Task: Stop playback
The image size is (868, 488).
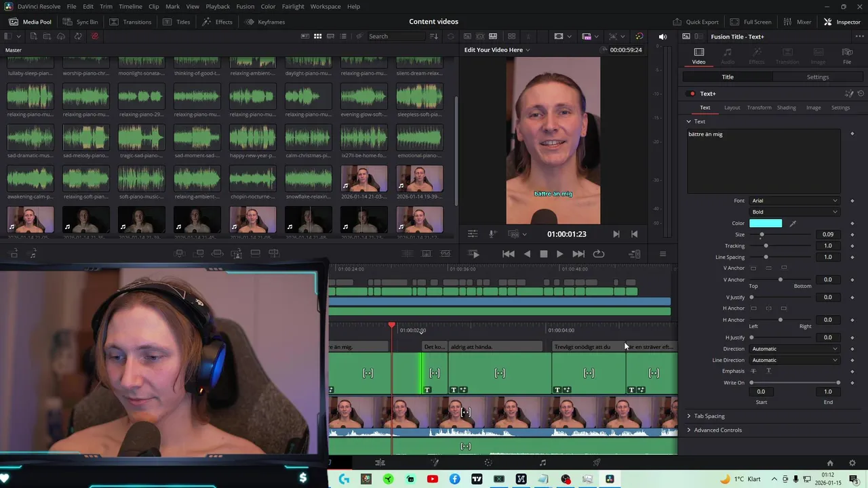Action: 543,253
